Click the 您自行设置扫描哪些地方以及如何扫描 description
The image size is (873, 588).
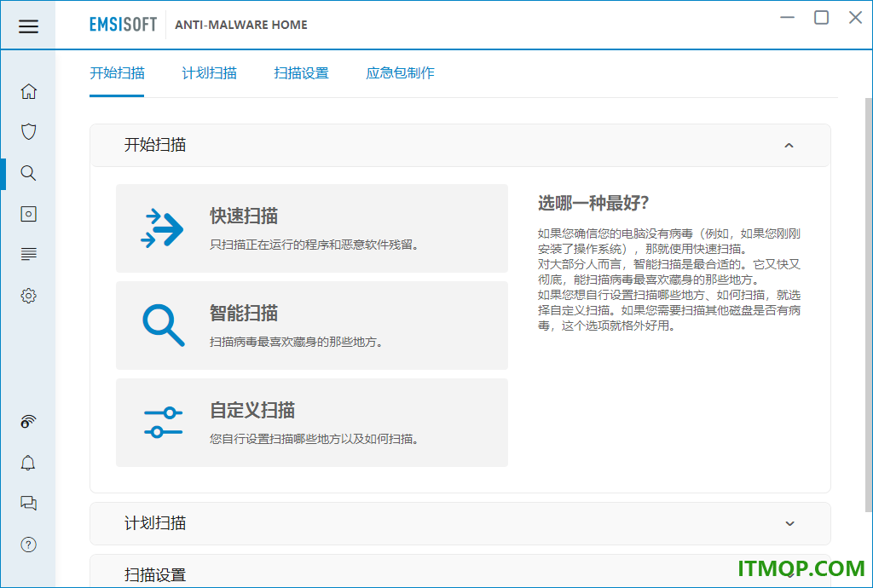point(315,439)
